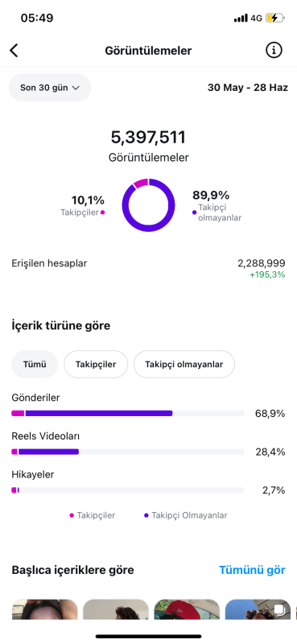Tap the multi-photo carousel icon on last thumbnail
The height and width of the screenshot is (644, 297).
point(278,609)
